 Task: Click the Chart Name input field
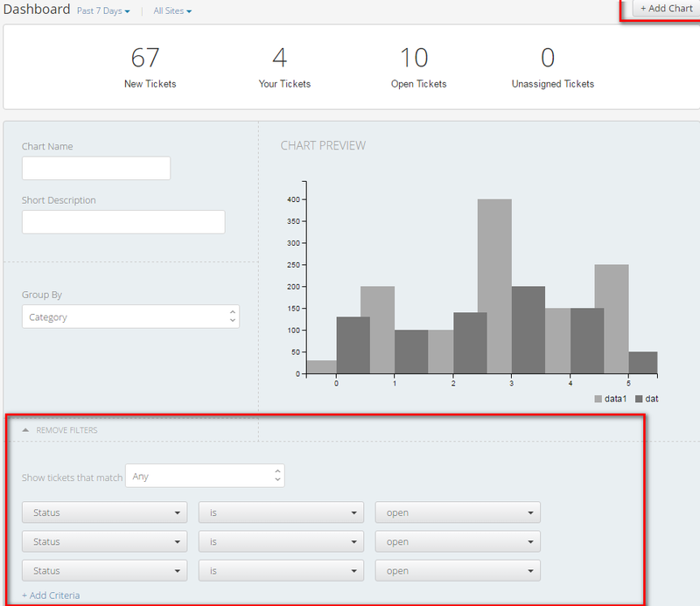tap(95, 168)
